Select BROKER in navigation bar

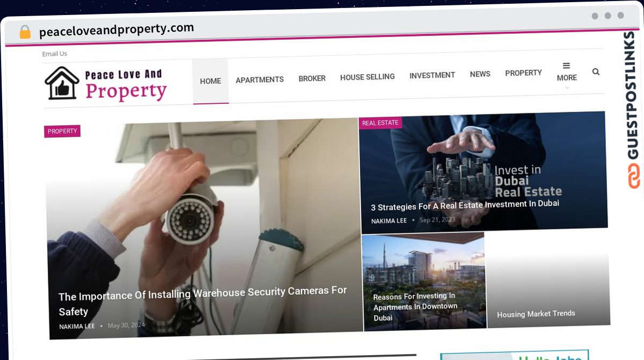pos(312,78)
